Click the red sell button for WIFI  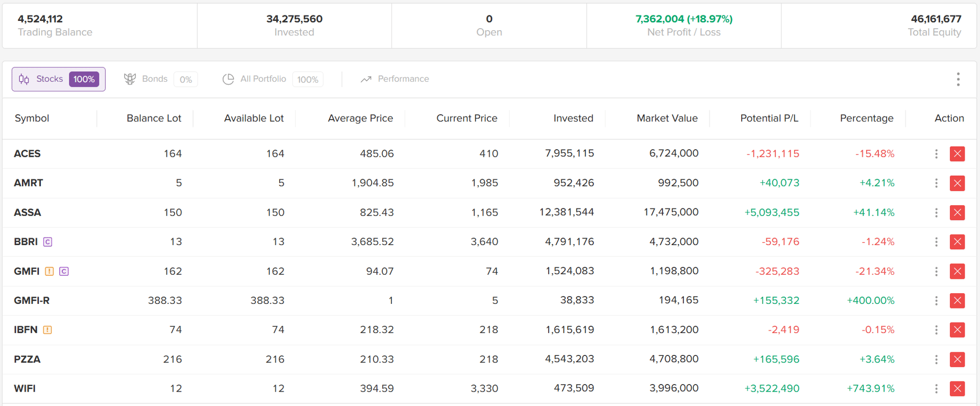click(957, 389)
